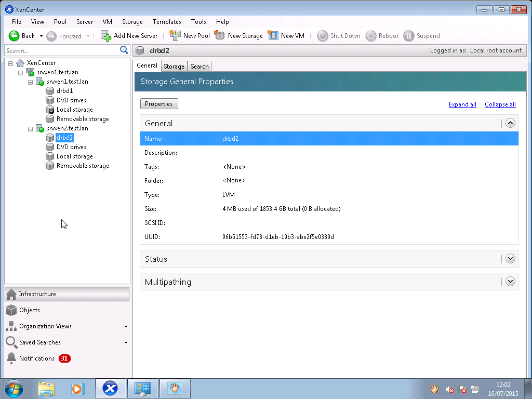Click the search magnifier icon

(124, 50)
